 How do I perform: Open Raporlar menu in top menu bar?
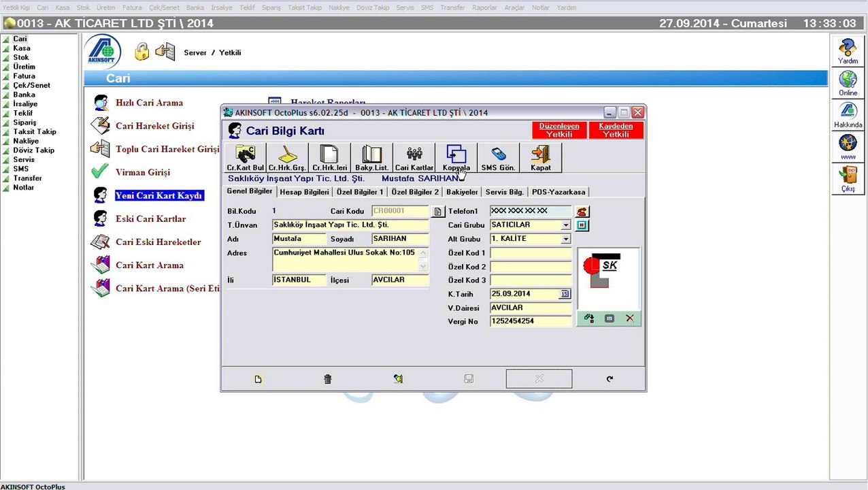(x=484, y=7)
